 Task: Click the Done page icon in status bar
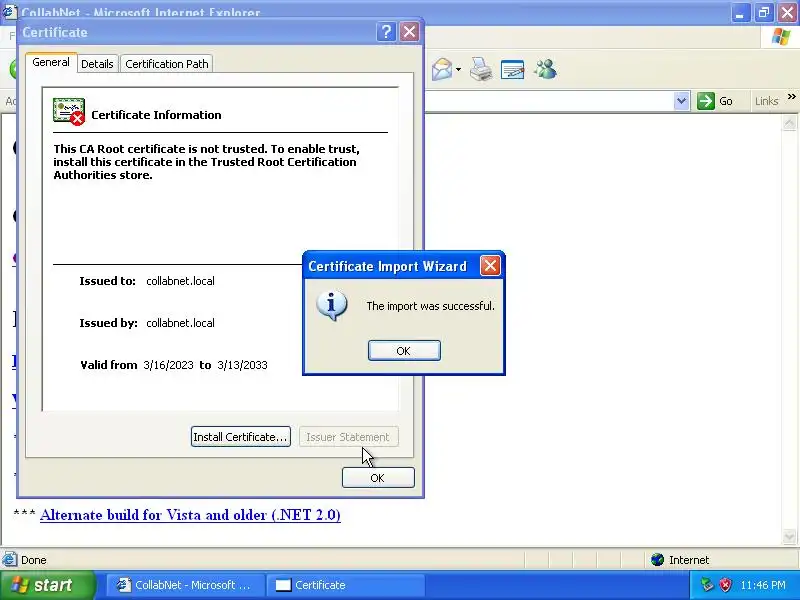9,560
